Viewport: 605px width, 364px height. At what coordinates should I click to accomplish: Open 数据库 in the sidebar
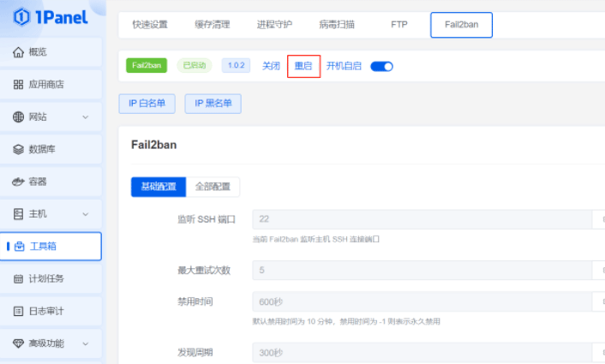pyautogui.click(x=51, y=149)
